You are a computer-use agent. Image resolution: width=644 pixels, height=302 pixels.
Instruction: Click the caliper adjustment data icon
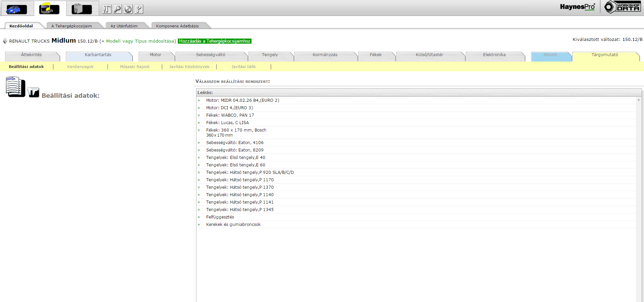pos(33,92)
